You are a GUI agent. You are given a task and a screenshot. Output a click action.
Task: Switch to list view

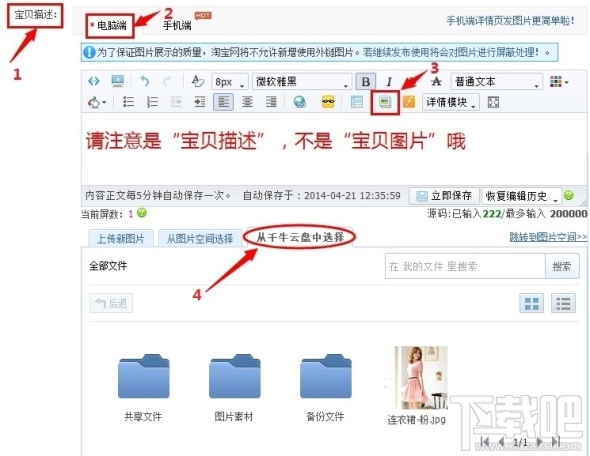[563, 303]
